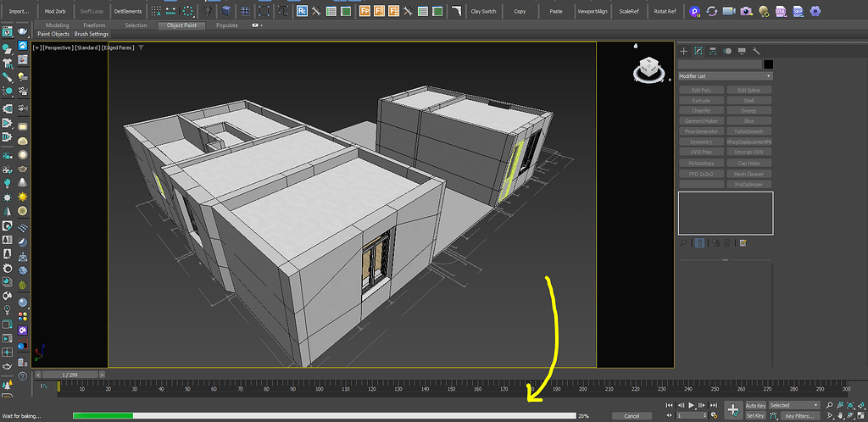Open the Utilities wrench panel tab

click(x=757, y=51)
